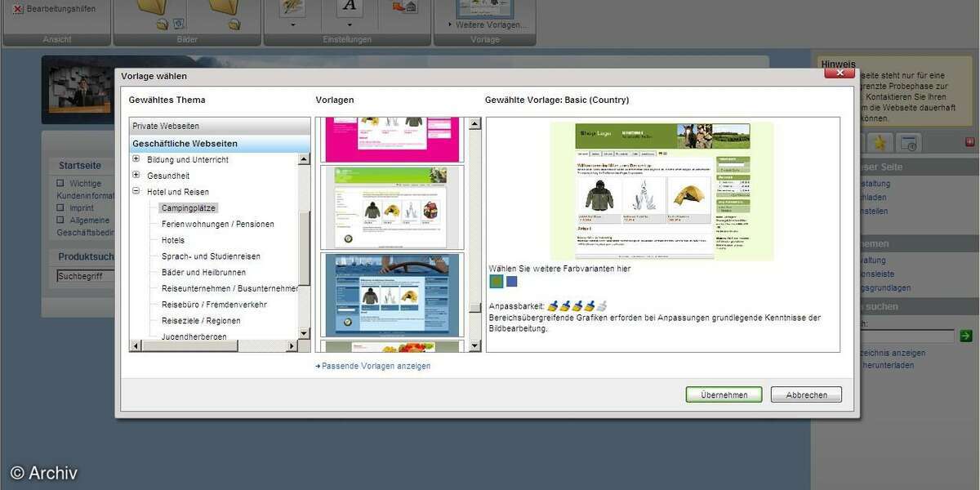Screen dimensions: 980x490
Task: Click the calendar history tab icon
Action: pyautogui.click(x=909, y=143)
